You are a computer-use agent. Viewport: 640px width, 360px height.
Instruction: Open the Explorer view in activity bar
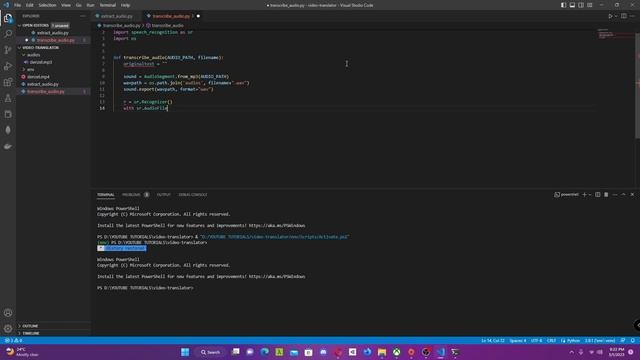[8, 18]
